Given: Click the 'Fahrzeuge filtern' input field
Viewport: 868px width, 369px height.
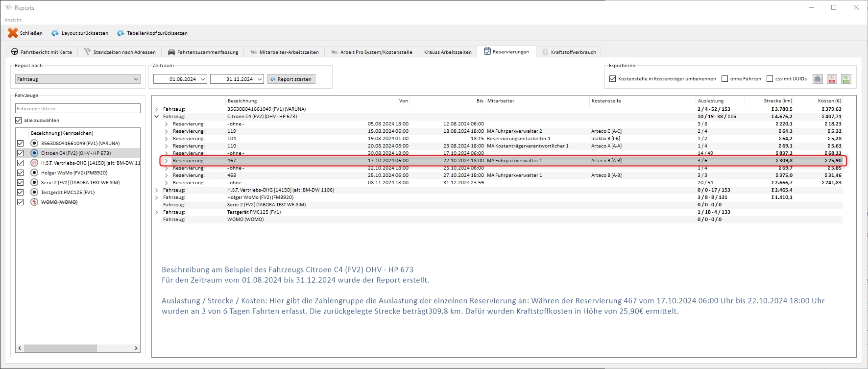Looking at the screenshot, I should 77,108.
